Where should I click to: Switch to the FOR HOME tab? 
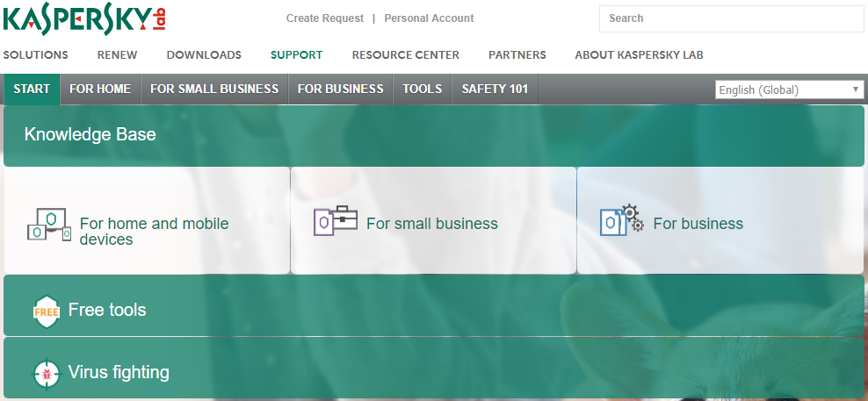point(100,89)
